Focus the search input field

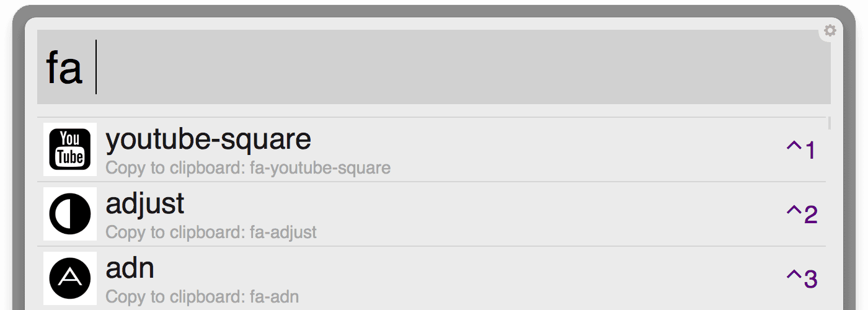coord(434,67)
